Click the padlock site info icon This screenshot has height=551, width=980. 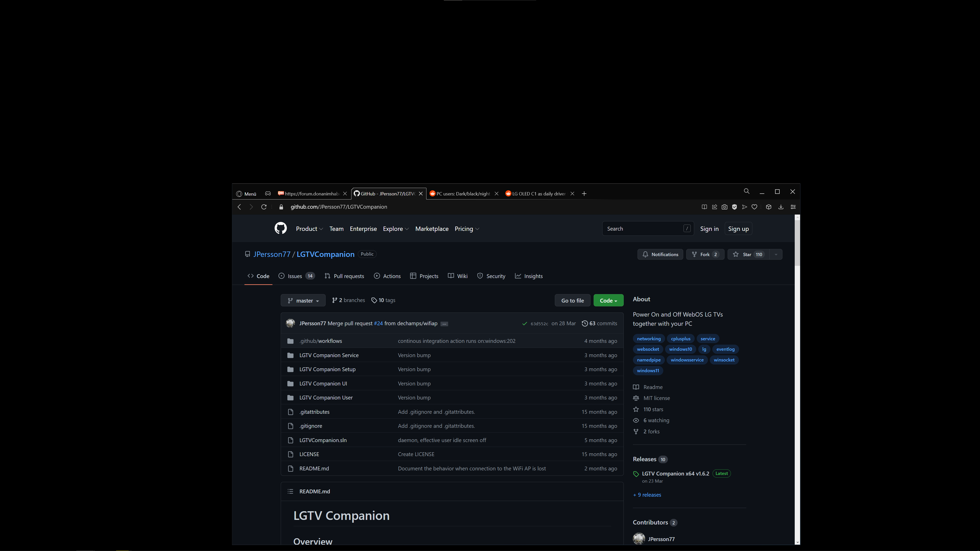coord(281,207)
